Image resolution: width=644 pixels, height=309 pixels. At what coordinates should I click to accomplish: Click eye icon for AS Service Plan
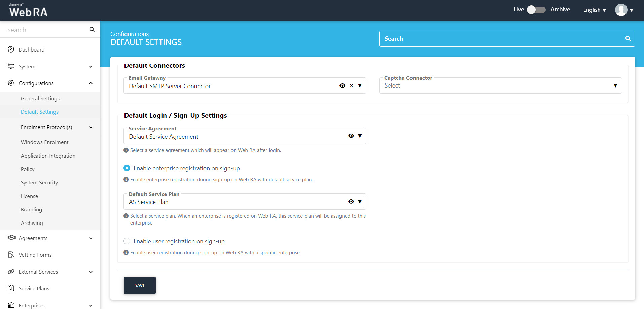tap(351, 202)
